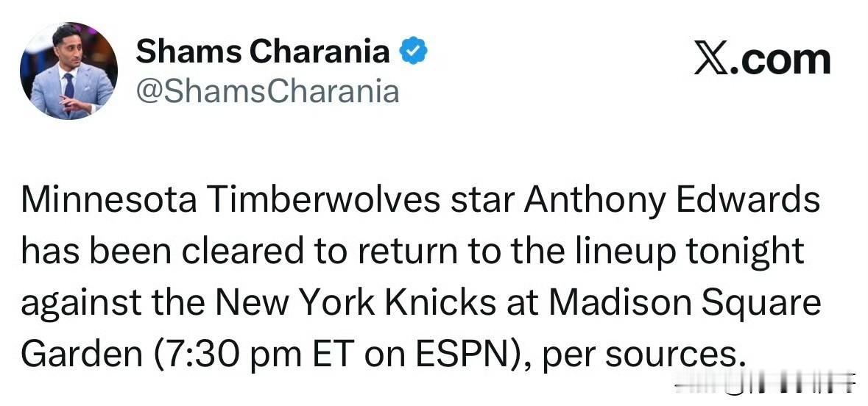Click the word "ESPN" in the tweet
868x406 pixels.
[473, 355]
